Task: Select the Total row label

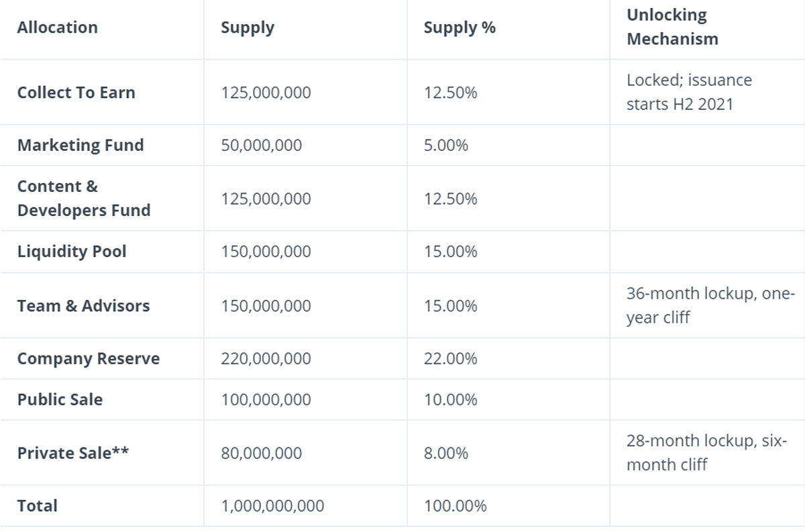Action: pos(38,506)
